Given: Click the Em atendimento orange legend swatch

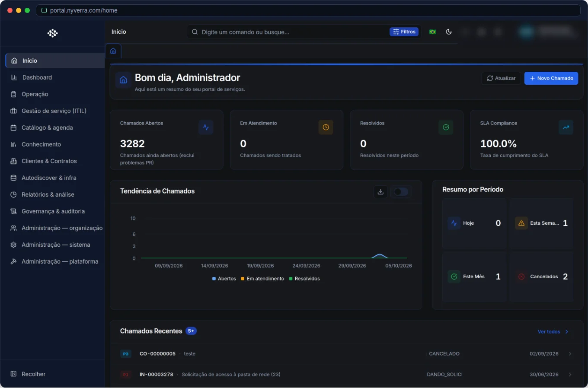Looking at the screenshot, I should pos(243,279).
